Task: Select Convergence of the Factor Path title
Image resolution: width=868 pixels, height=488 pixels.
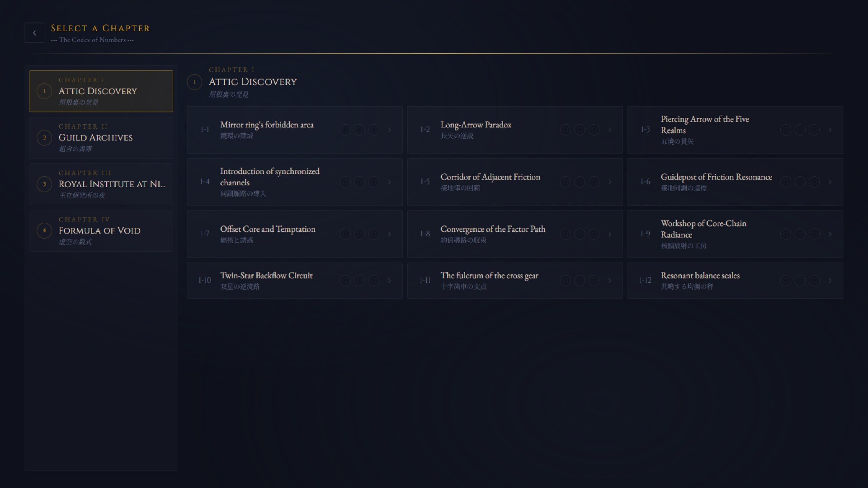Action: (x=493, y=229)
